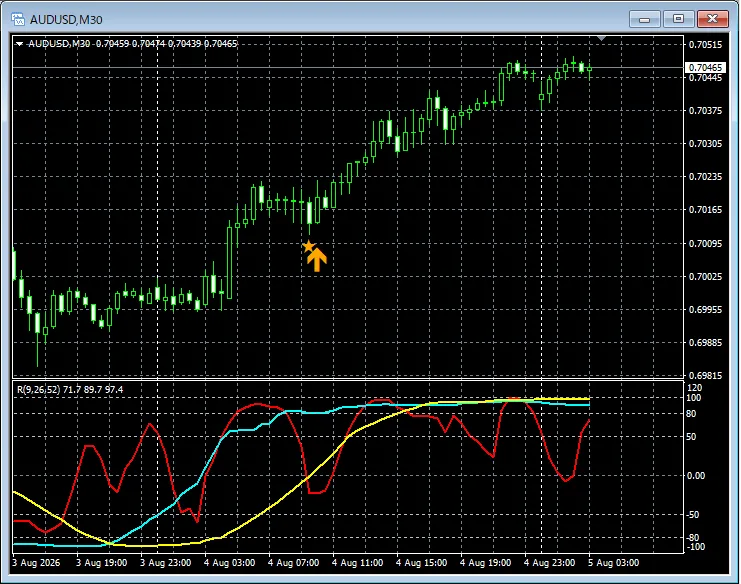This screenshot has width=741, height=584.
Task: Click the 4 Aug 03:00 time label
Action: pyautogui.click(x=230, y=563)
